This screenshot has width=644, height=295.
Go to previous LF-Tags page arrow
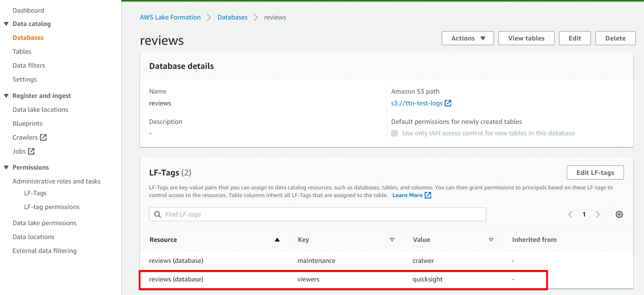[570, 214]
